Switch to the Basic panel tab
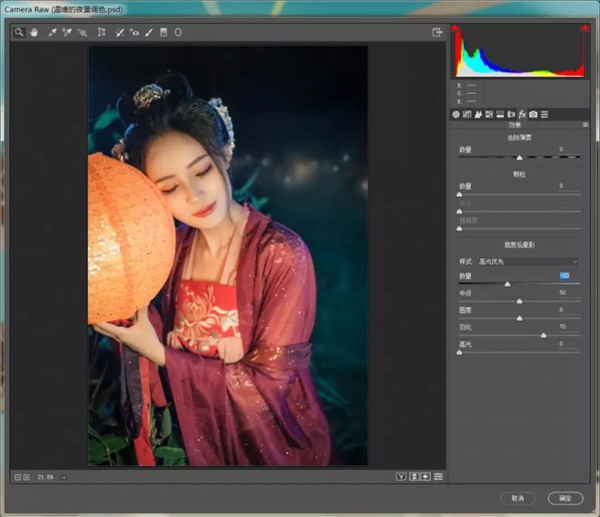Viewport: 600px width, 517px height. tap(456, 114)
